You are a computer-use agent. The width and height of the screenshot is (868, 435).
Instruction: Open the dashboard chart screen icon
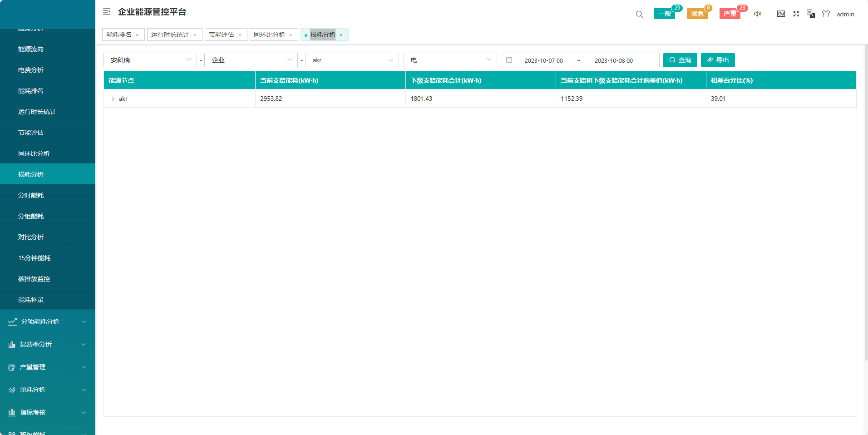pos(781,14)
